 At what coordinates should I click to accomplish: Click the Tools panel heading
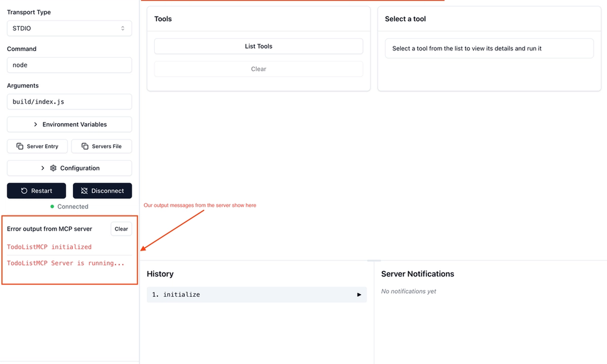tap(163, 19)
